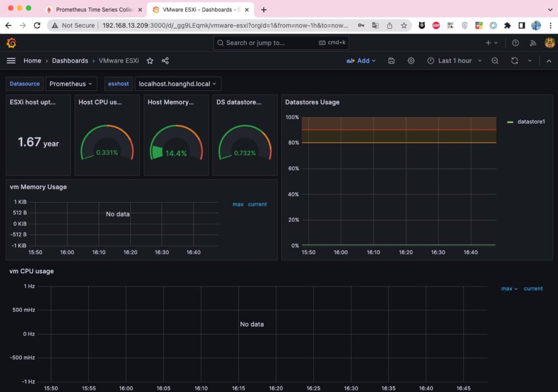Click the Not Secure site warning

pos(74,26)
